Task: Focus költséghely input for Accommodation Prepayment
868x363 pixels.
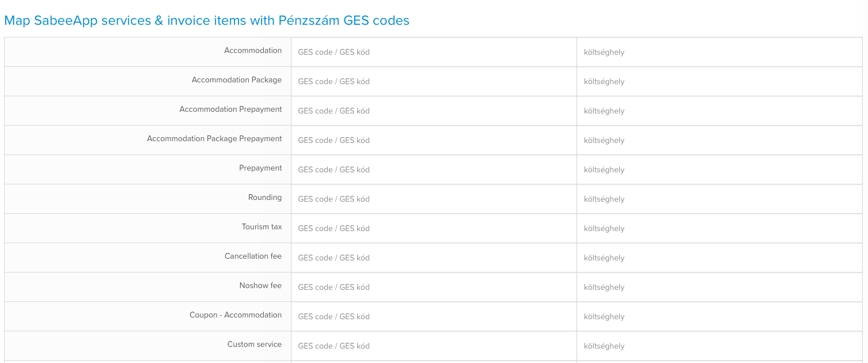Action: 720,111
